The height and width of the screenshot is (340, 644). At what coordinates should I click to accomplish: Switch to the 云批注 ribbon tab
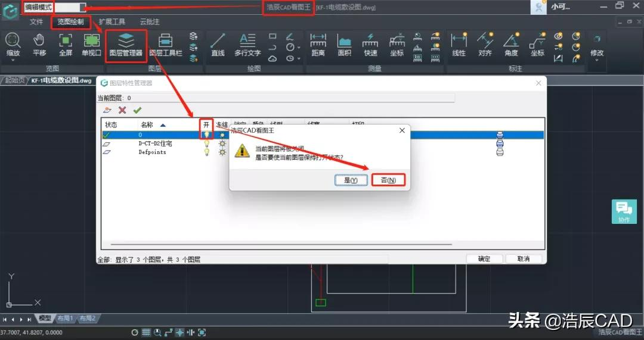[150, 22]
